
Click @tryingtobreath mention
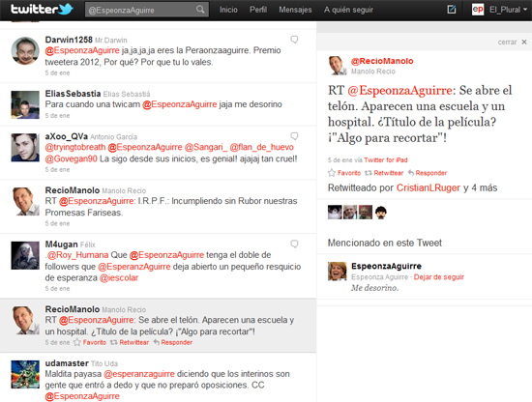coord(75,147)
